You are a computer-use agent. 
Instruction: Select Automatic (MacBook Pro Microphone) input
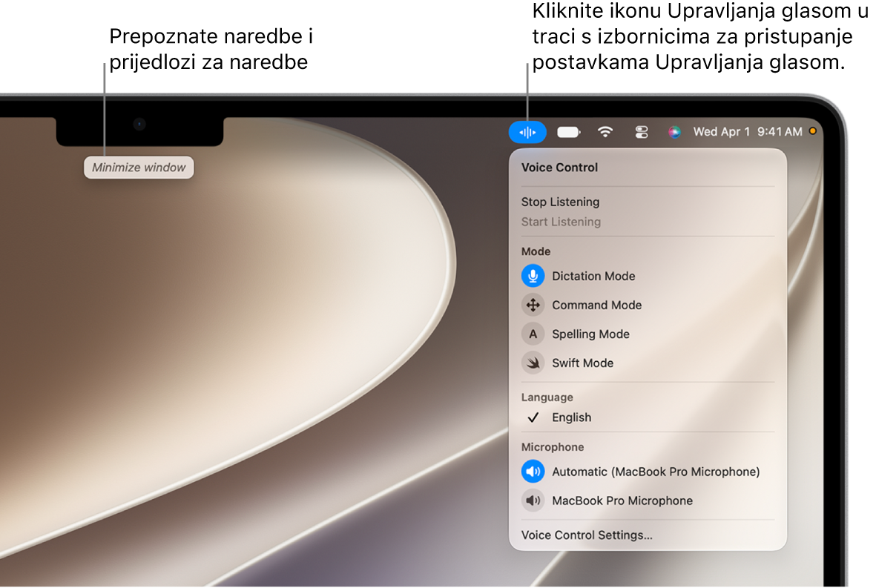click(656, 472)
